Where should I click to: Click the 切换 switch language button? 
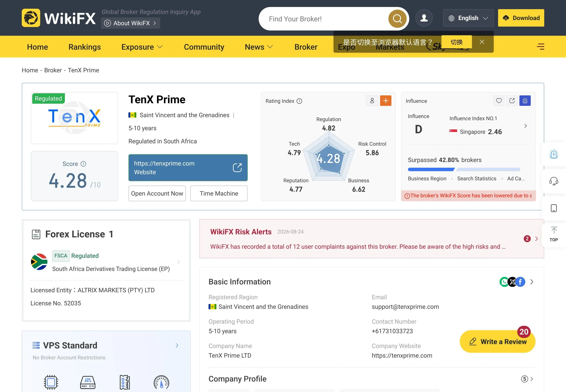[457, 42]
